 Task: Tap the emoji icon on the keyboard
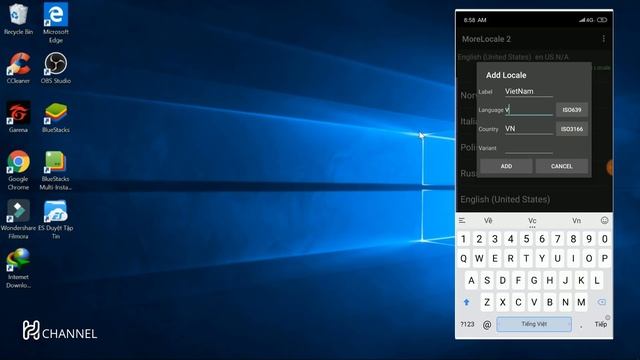click(604, 220)
